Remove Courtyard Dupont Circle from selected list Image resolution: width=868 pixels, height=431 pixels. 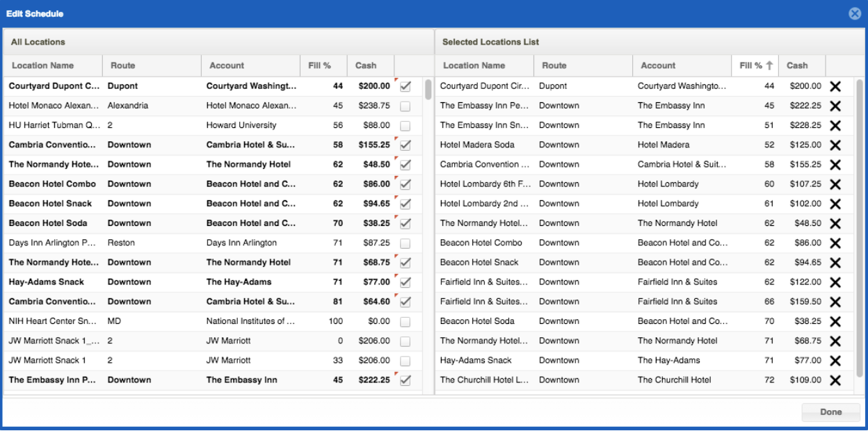coord(835,86)
